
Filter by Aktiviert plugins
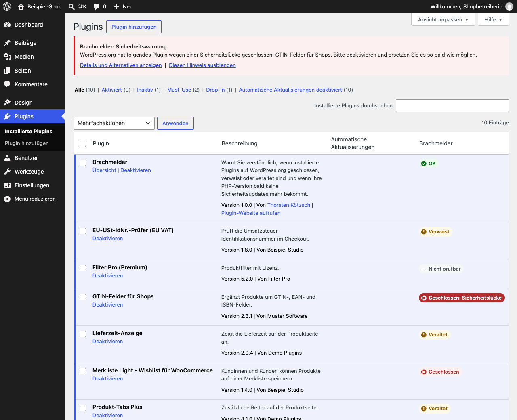coord(111,90)
